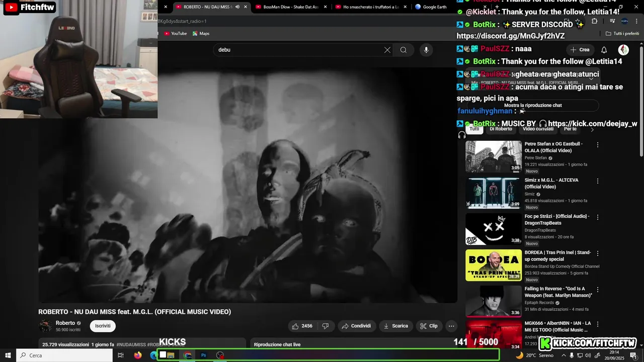Start voice search with the microphone
This screenshot has height=362, width=644.
[426, 50]
